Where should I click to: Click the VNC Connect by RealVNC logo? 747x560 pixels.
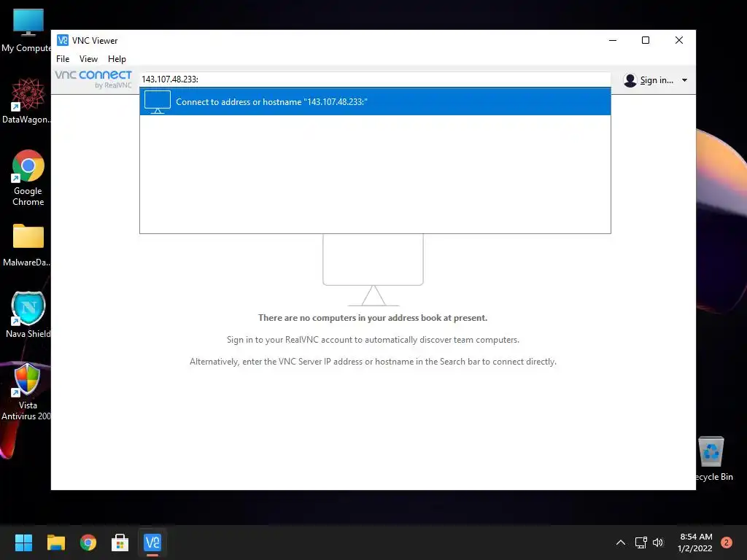93,79
